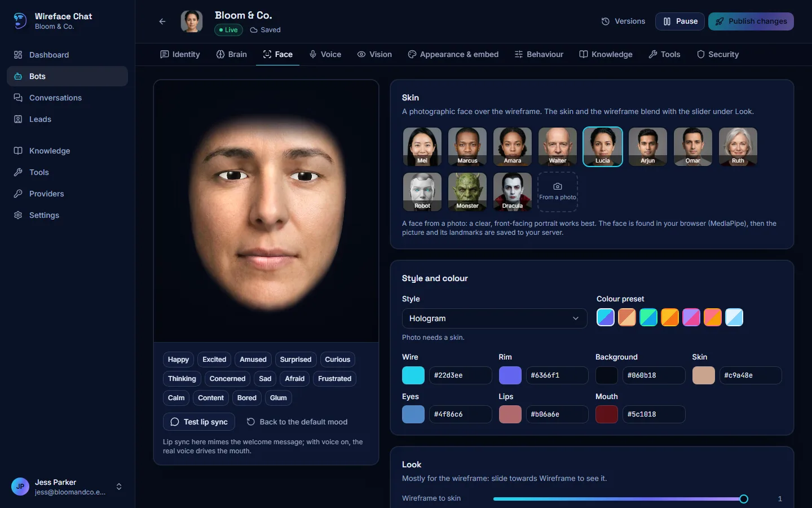Open the Background colour swatch

click(607, 375)
